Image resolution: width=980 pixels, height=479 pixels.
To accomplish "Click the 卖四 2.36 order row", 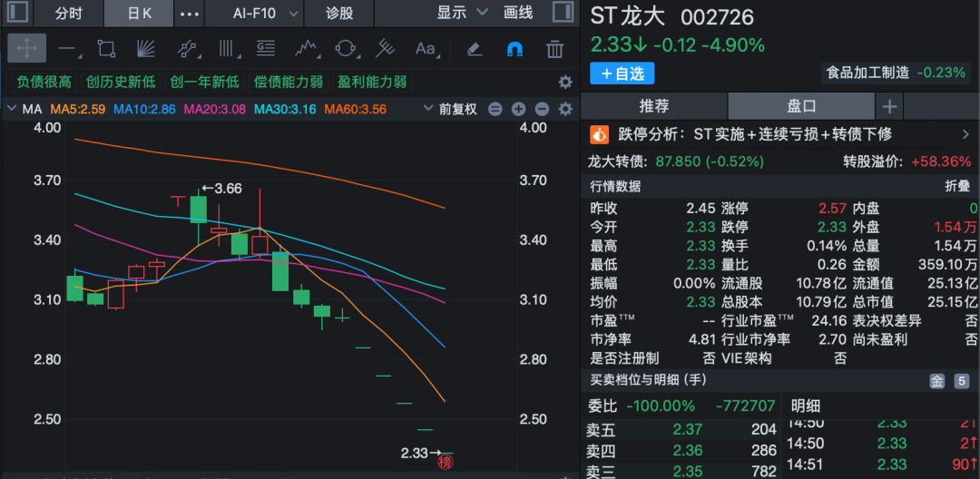I will pos(681,450).
